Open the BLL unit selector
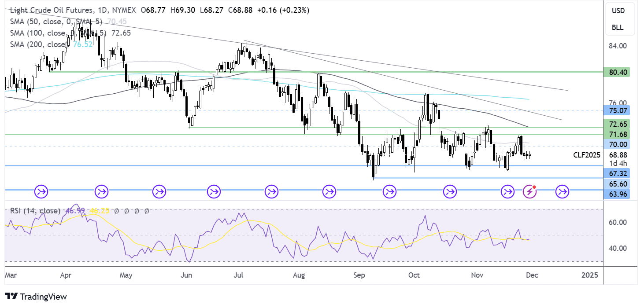 click(617, 27)
